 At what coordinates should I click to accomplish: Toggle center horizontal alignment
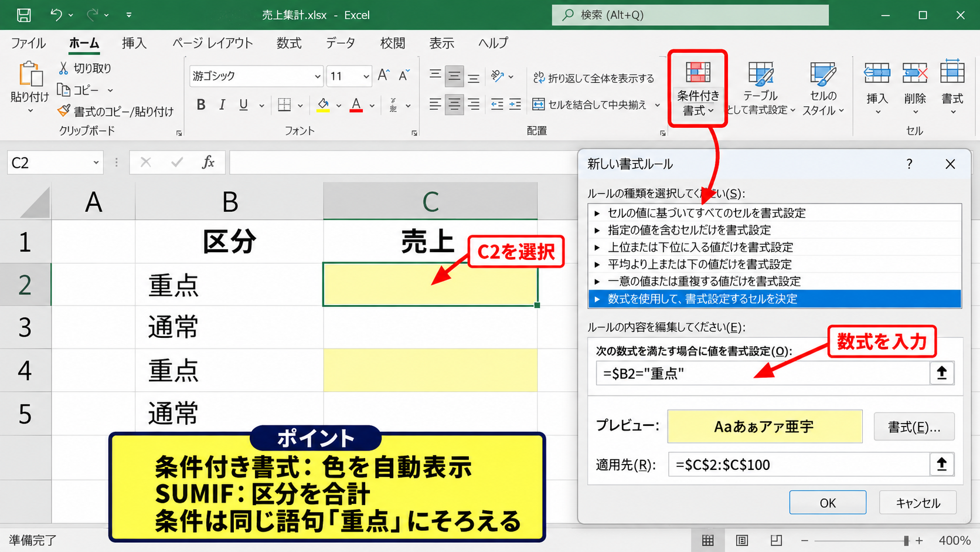click(x=454, y=105)
